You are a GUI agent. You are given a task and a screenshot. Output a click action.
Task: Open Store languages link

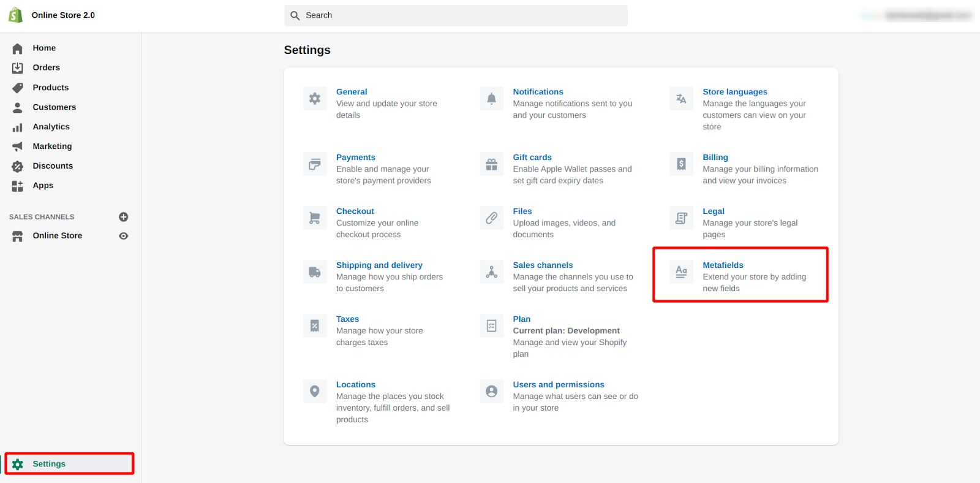[x=735, y=92]
